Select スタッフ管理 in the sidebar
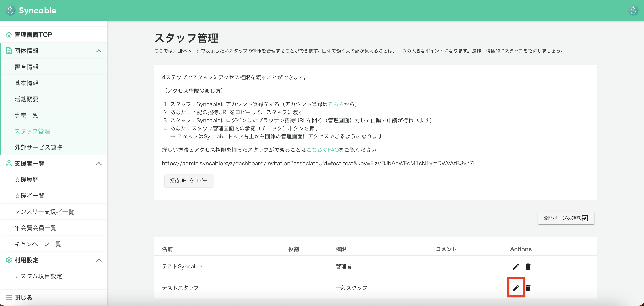Image resolution: width=644 pixels, height=306 pixels. pos(32,131)
